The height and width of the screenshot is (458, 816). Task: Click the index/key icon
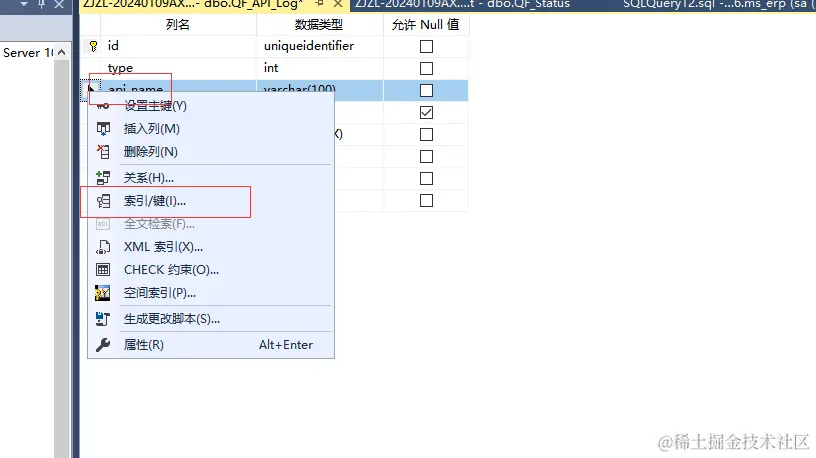point(103,201)
